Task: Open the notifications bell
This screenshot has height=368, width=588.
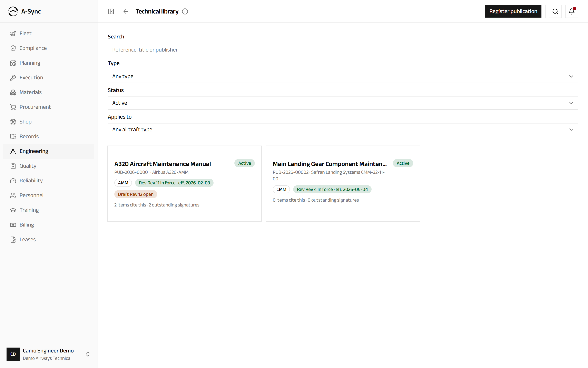Action: tap(571, 11)
